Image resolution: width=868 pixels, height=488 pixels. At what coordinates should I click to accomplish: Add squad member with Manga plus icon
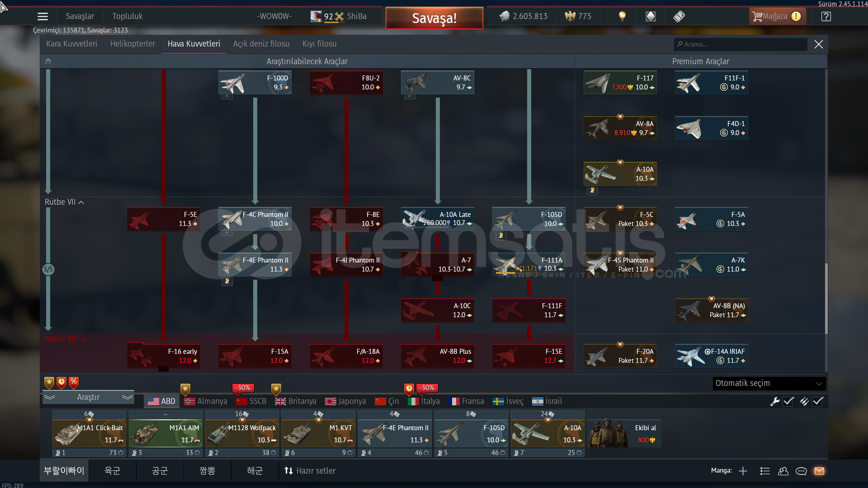pos(743,471)
